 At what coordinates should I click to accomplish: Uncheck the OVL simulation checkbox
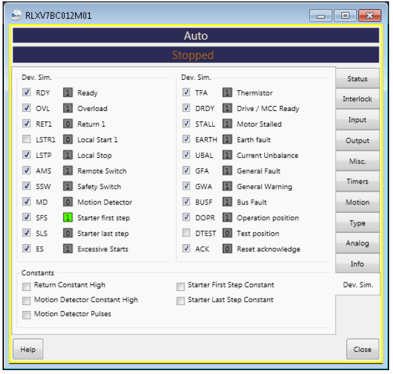(x=27, y=108)
